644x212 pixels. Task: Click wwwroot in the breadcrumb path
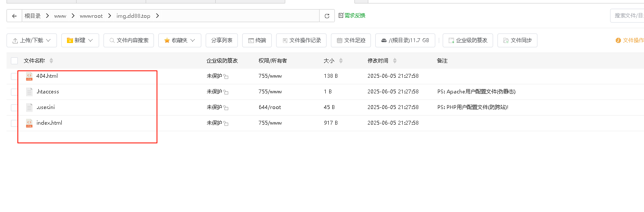(91, 16)
